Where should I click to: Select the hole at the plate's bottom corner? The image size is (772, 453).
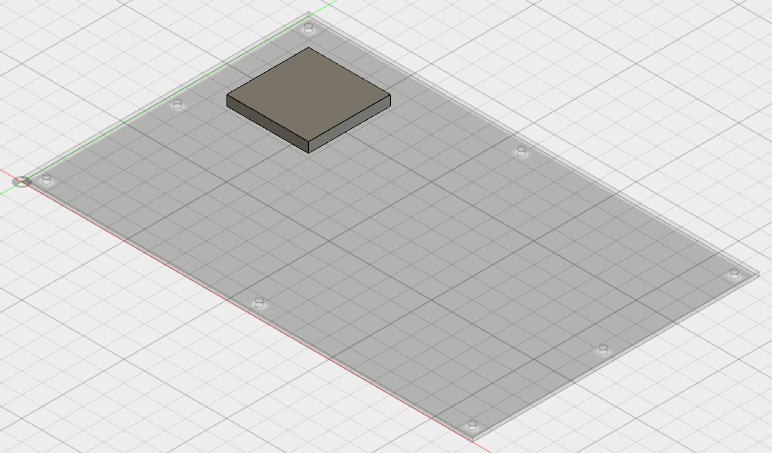point(472,425)
